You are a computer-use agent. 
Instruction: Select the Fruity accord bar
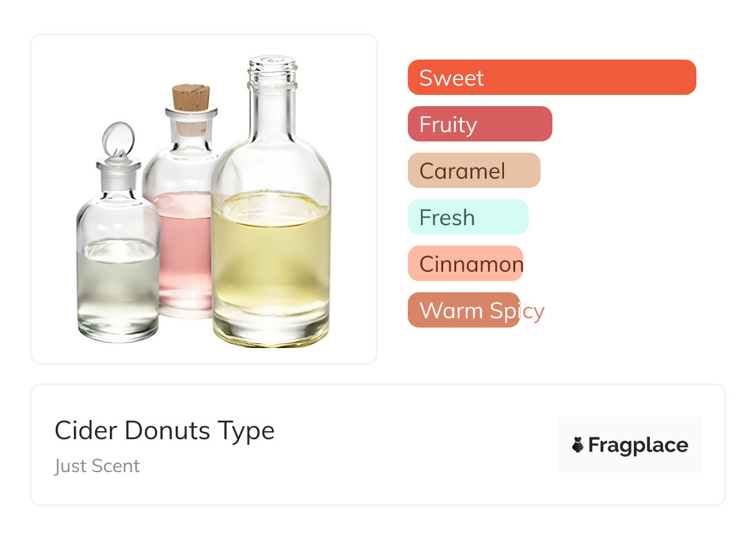[x=480, y=124]
